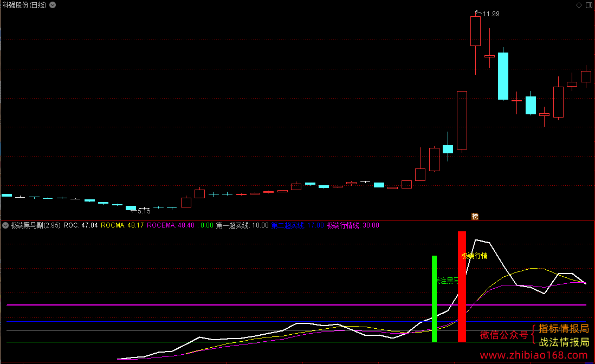Click the red 极端行情 signal bar
The height and width of the screenshot is (364, 595).
(462, 287)
